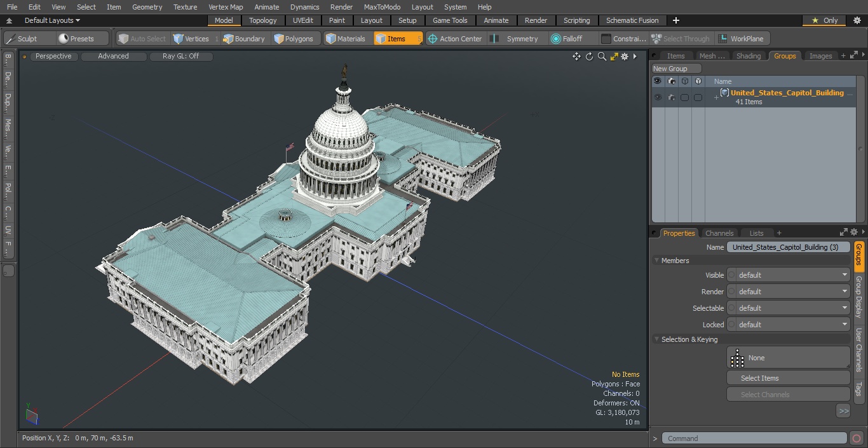Switch to the Channels tab

click(x=719, y=233)
